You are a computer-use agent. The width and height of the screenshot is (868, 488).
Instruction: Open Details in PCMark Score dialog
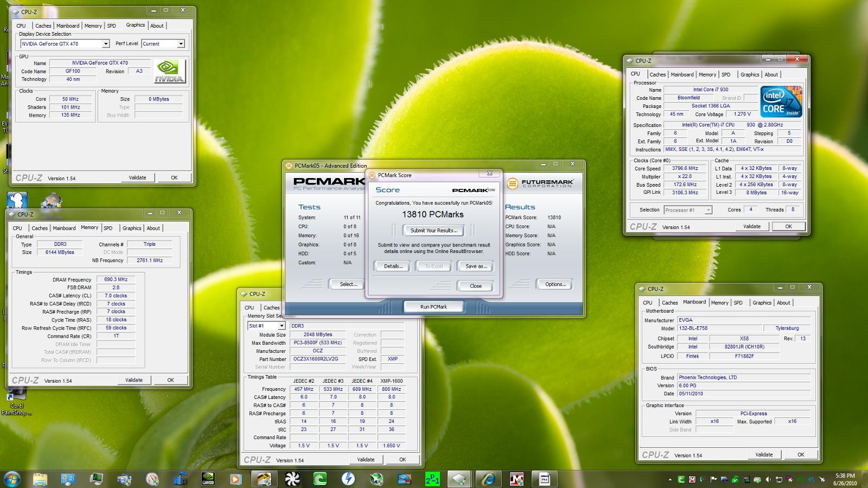tap(393, 266)
